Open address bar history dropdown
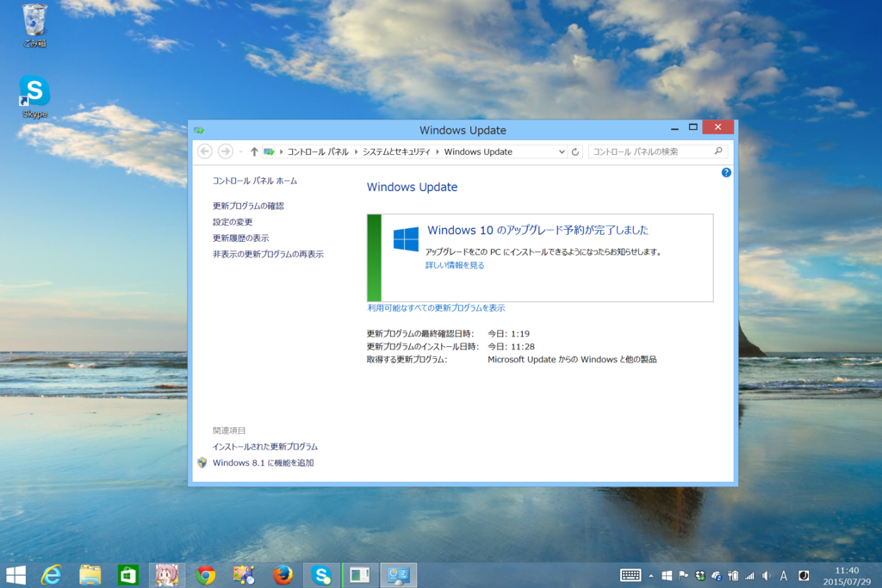The width and height of the screenshot is (882, 588). pos(562,152)
